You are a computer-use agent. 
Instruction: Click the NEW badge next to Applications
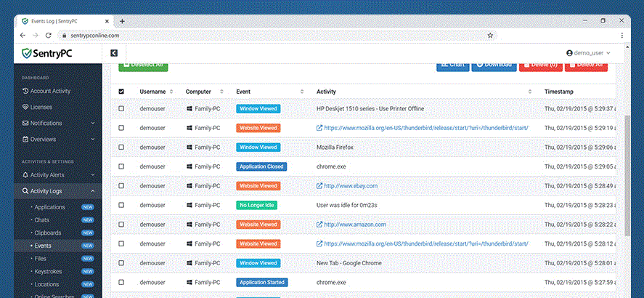click(x=87, y=207)
